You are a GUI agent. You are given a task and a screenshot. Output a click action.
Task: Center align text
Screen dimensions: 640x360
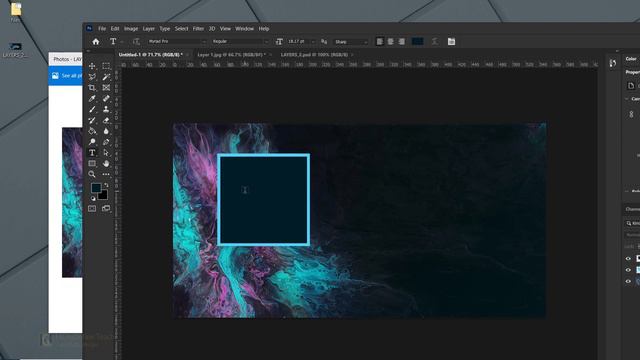[391, 42]
